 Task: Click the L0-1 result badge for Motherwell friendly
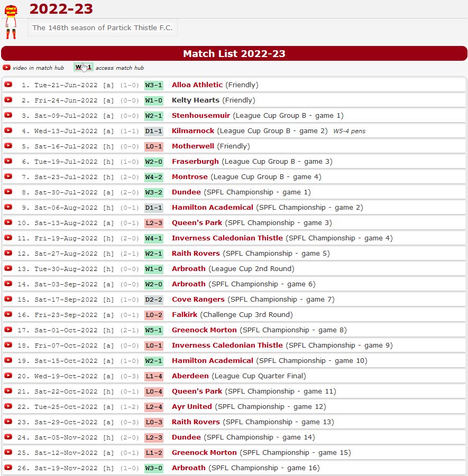pyautogui.click(x=154, y=147)
